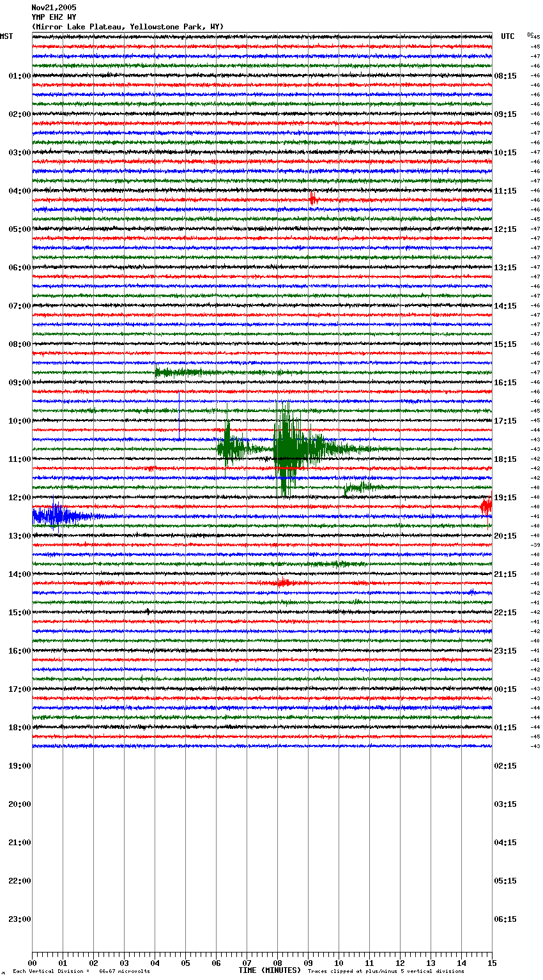Select the 09:00 MST row label
This screenshot has height=980, width=543.
[20, 383]
